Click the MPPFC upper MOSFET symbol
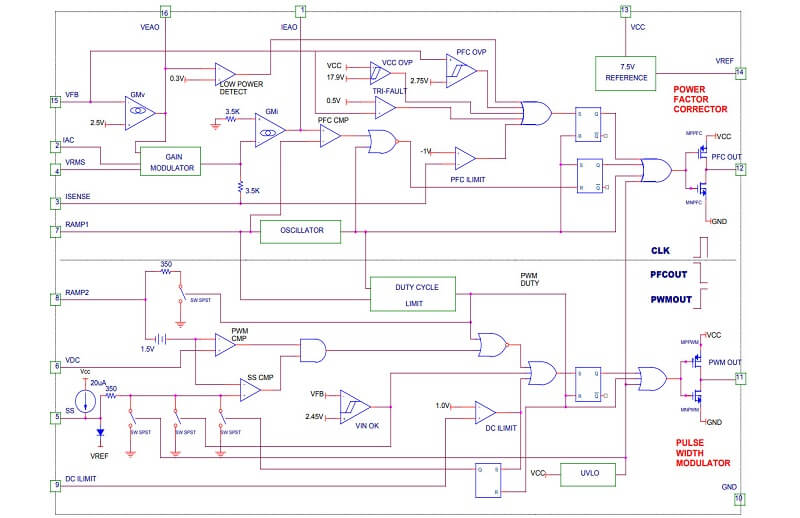 701,152
